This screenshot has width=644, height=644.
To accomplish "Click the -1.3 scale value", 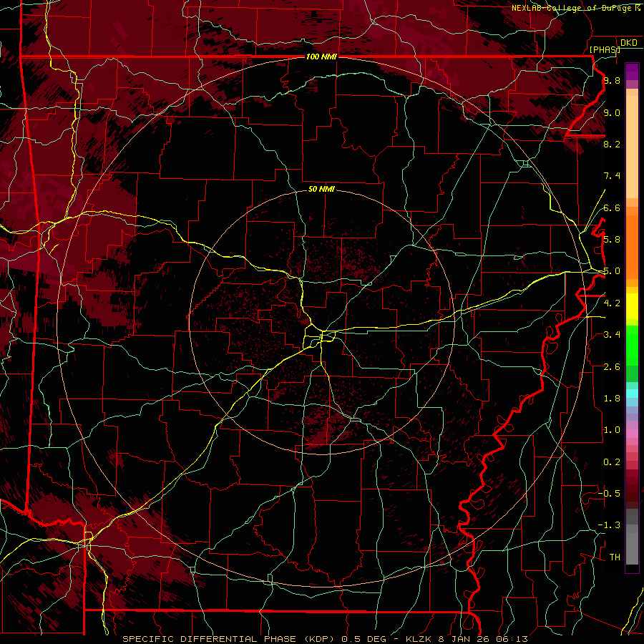I will click(x=609, y=525).
